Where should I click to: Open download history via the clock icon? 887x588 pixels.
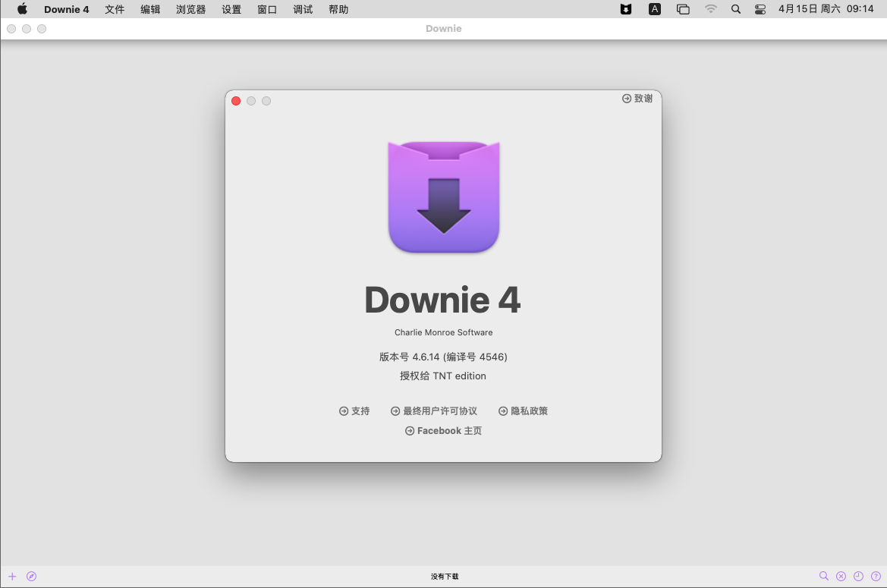pos(858,577)
